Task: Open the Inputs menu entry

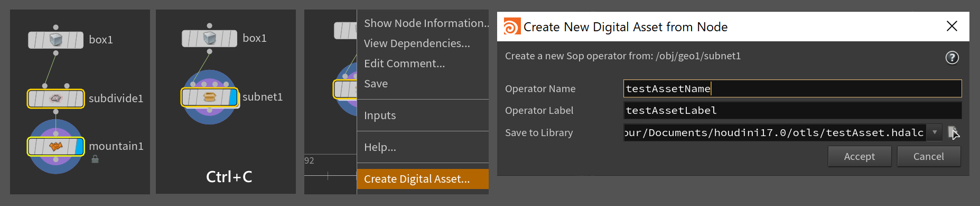Action: click(423, 115)
